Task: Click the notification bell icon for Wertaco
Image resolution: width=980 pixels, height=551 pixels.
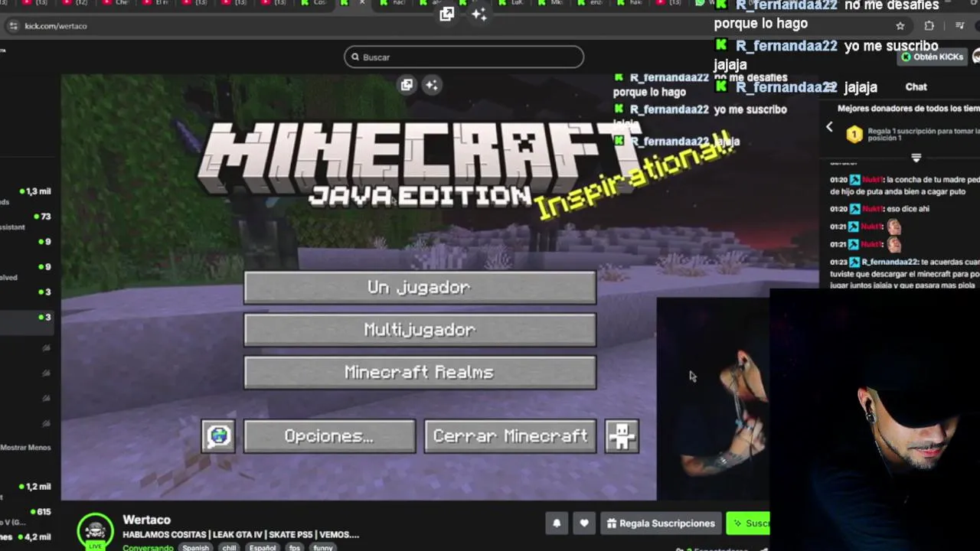Action: point(557,523)
